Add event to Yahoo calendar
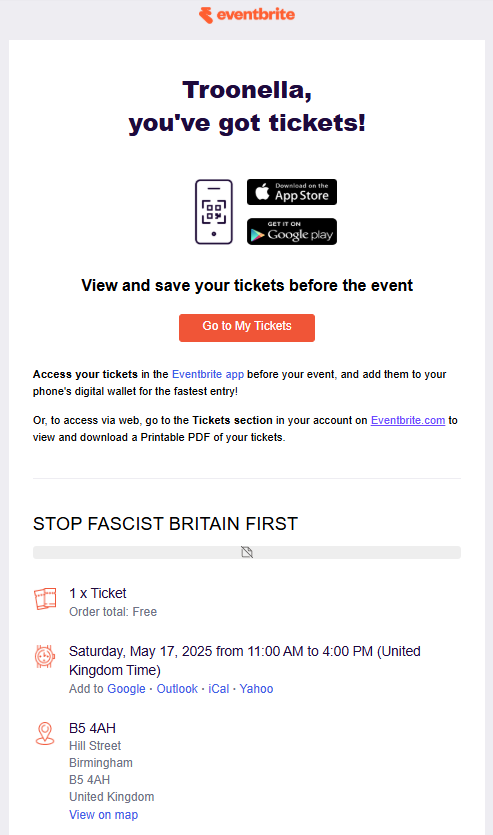 pos(256,689)
